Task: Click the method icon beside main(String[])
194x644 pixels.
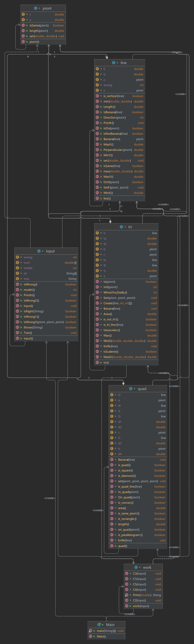Action: click(x=90, y=631)
